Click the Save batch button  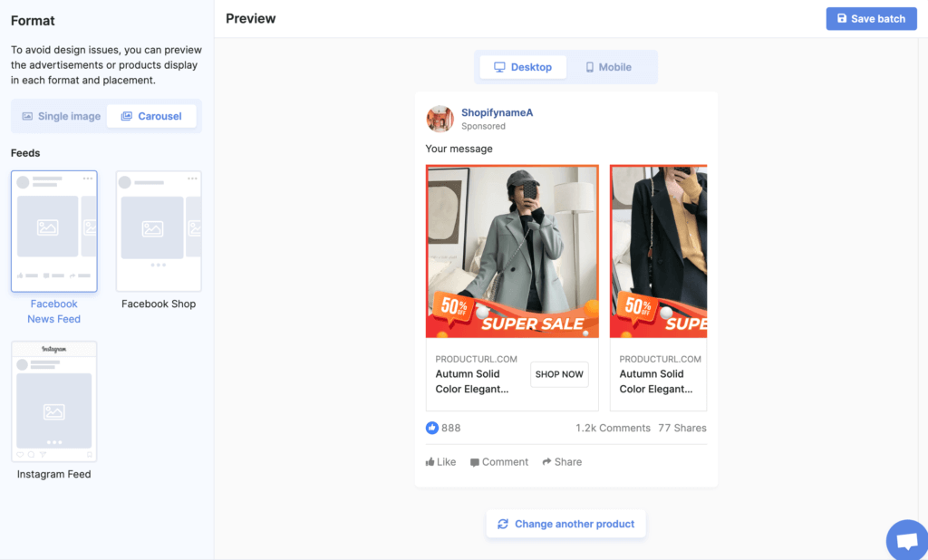click(871, 19)
